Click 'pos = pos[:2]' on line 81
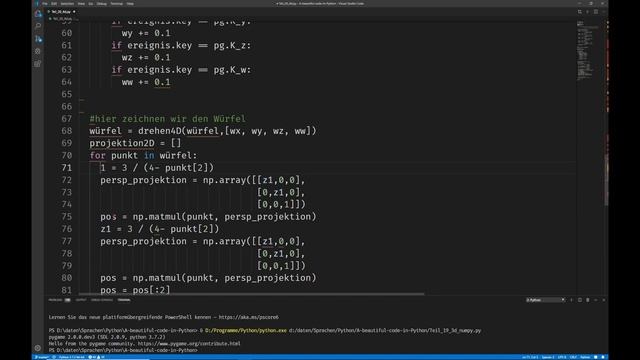 (135, 290)
